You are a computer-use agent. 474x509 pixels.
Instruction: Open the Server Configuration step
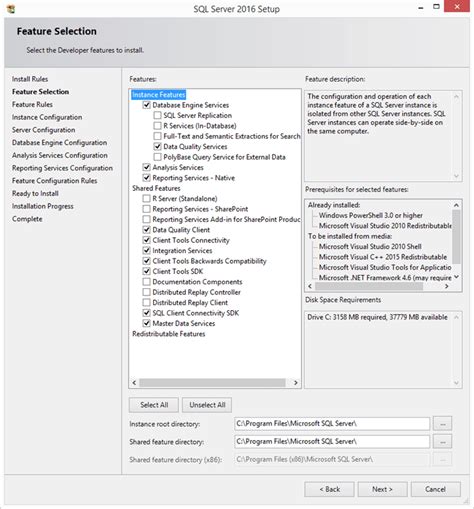44,130
